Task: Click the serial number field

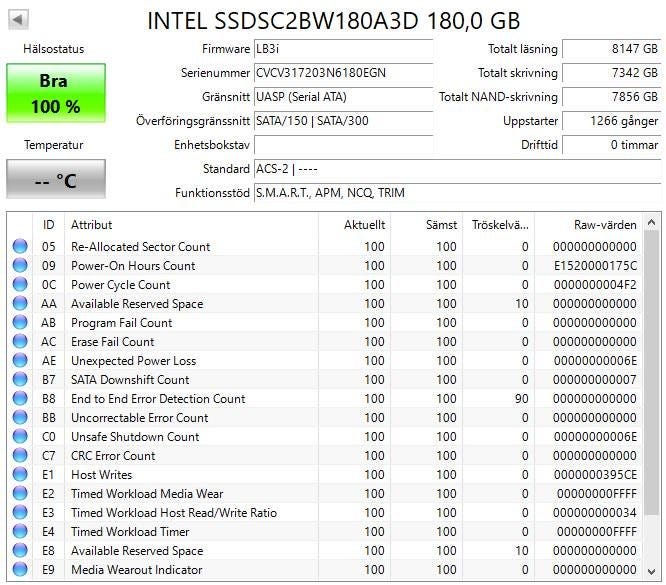Action: [x=343, y=73]
